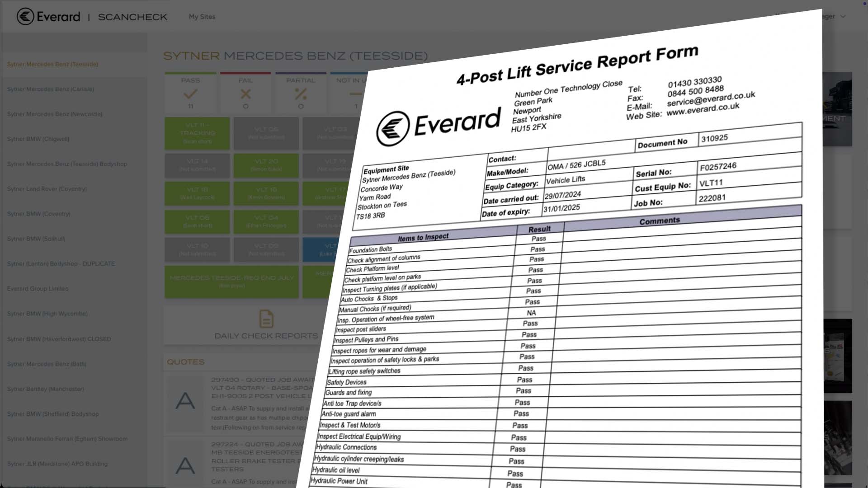The image size is (868, 488).
Task: Click the NA result for Manual Chocks
Action: tap(531, 313)
